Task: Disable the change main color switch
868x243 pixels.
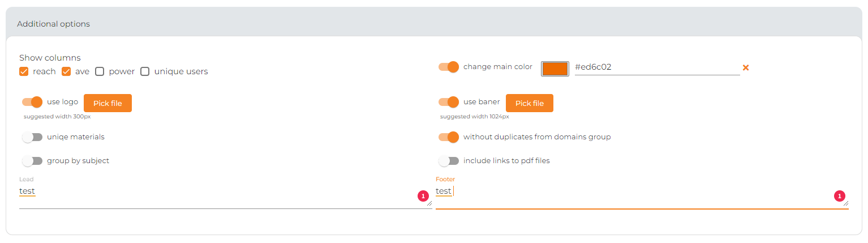Action: [449, 67]
